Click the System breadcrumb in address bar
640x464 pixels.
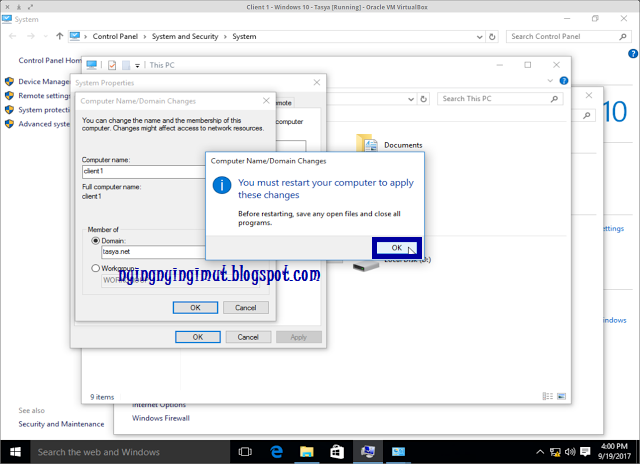coord(244,36)
